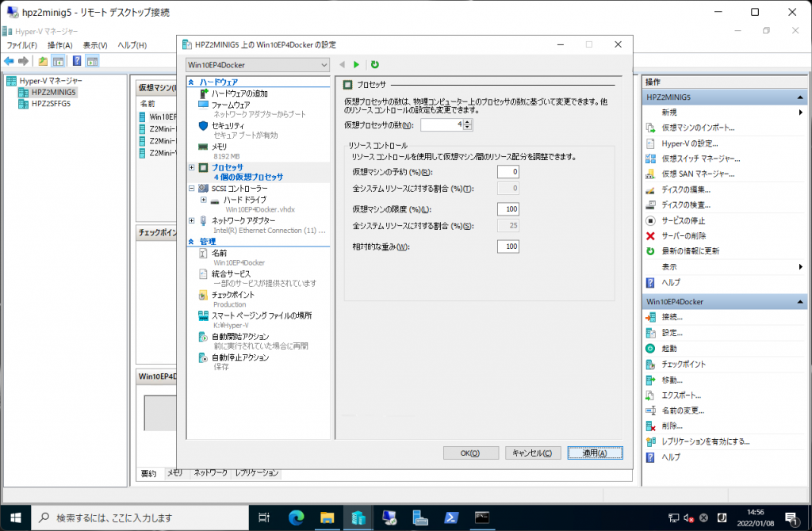Collapse the 管理 section header
The width and height of the screenshot is (812, 531).
pyautogui.click(x=191, y=242)
